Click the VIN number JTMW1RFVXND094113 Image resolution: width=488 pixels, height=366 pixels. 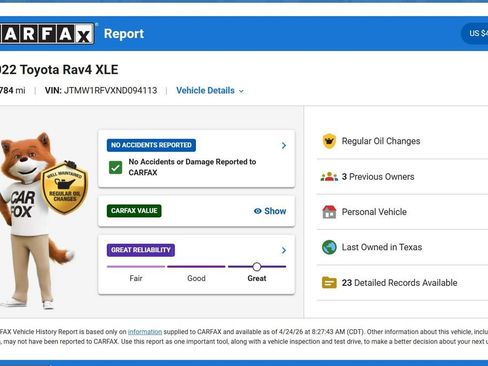[x=110, y=91]
